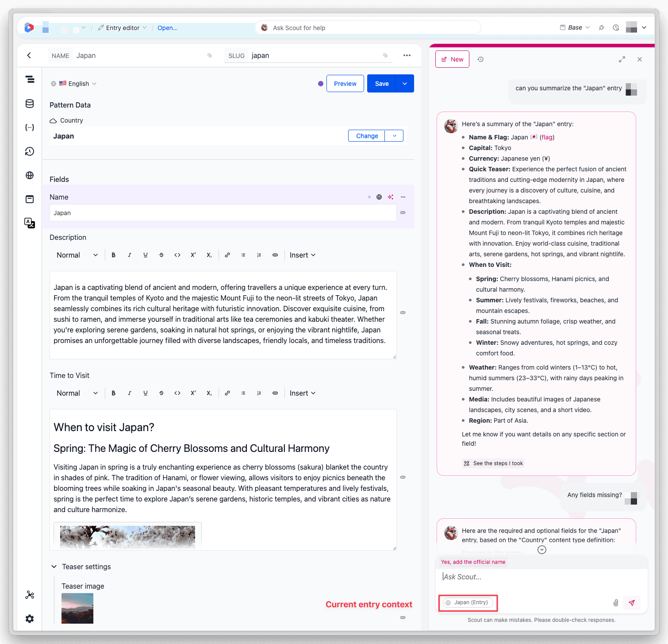Toggle bold formatting in the Description editor
668x644 pixels.
click(x=114, y=255)
